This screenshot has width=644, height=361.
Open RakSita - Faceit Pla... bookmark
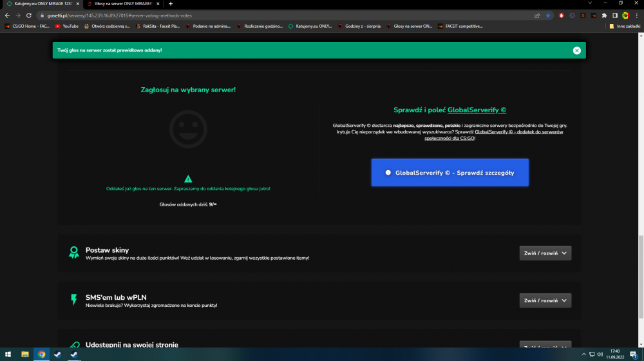[x=158, y=26]
